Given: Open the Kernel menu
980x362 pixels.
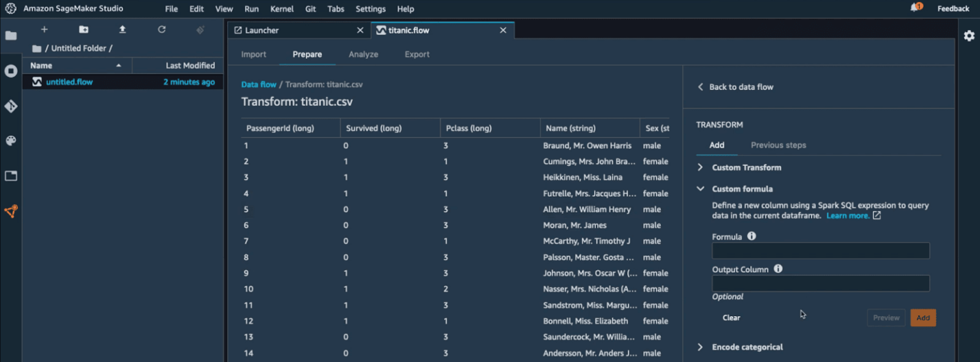Looking at the screenshot, I should pos(282,9).
